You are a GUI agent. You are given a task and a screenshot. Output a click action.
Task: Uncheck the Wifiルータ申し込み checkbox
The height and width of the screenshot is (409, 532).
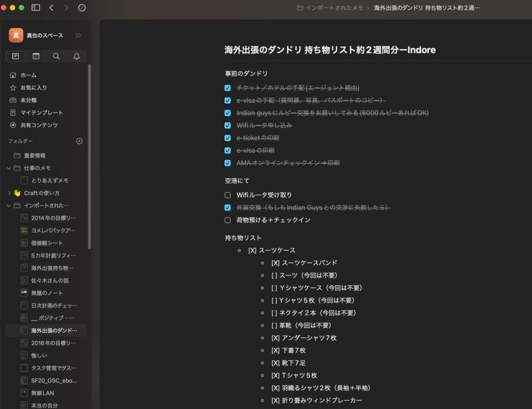(228, 125)
